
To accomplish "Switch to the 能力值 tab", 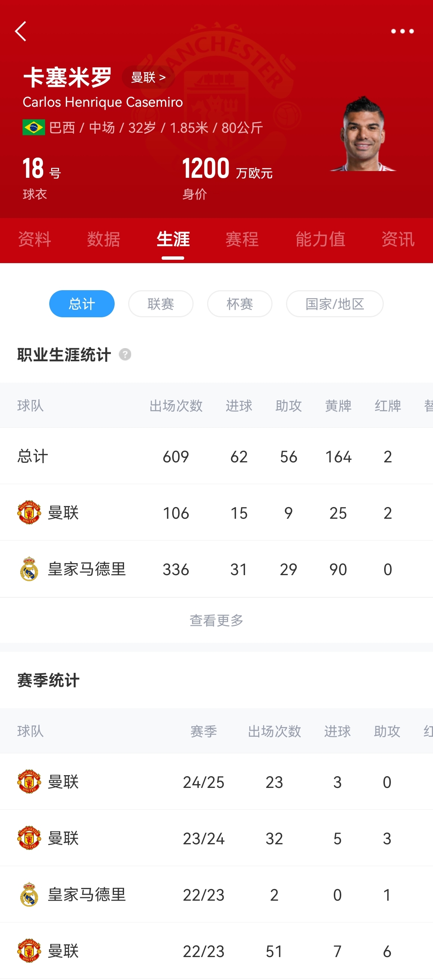I will [320, 239].
